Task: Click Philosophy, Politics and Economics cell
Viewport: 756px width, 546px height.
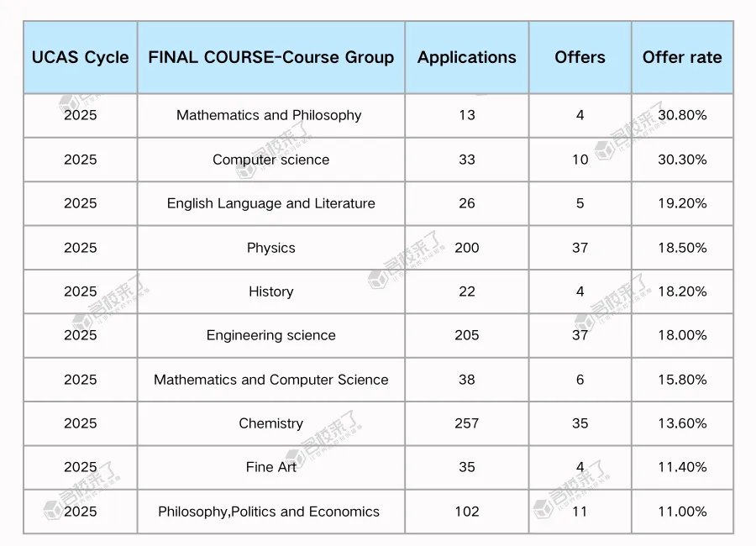Action: [271, 512]
